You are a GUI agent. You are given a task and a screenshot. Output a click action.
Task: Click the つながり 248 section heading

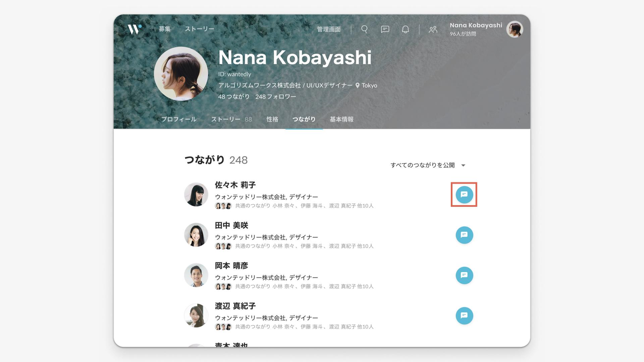tap(216, 160)
